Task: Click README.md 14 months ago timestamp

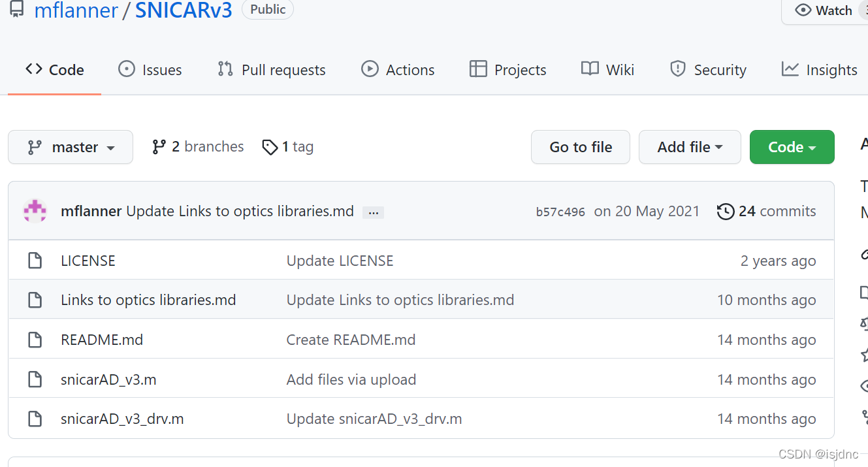Action: tap(767, 340)
